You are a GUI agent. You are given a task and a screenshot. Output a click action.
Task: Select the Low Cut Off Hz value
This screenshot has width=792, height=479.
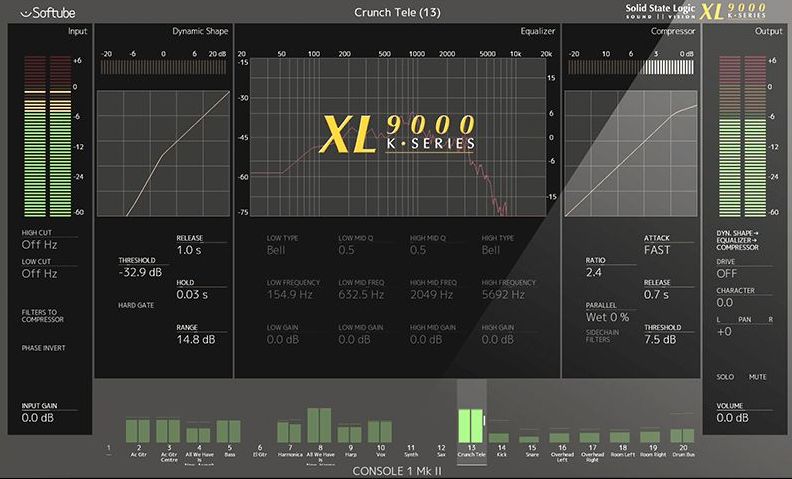point(39,273)
